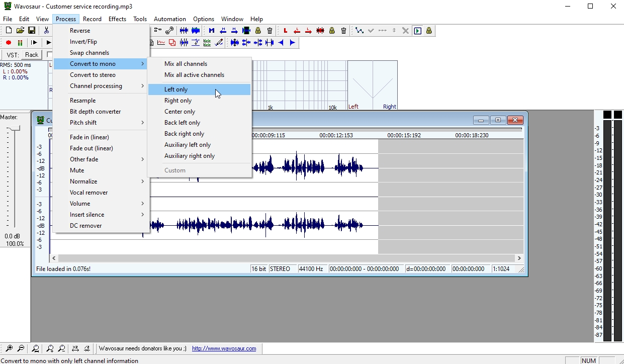Click the New file icon

point(9,31)
